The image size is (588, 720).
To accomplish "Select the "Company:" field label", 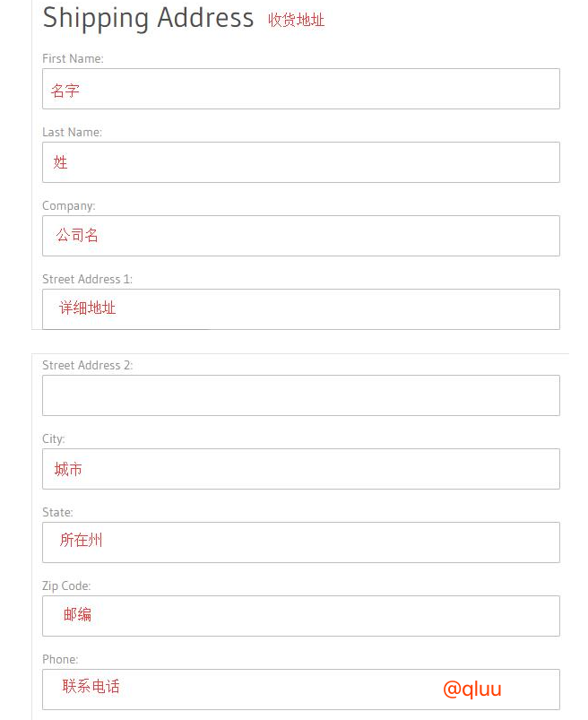I will [x=68, y=205].
